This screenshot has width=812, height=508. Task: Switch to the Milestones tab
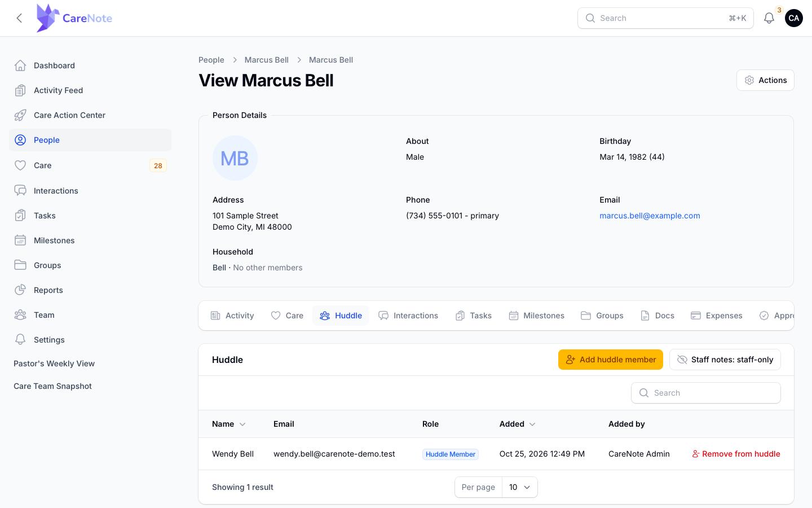(x=536, y=316)
